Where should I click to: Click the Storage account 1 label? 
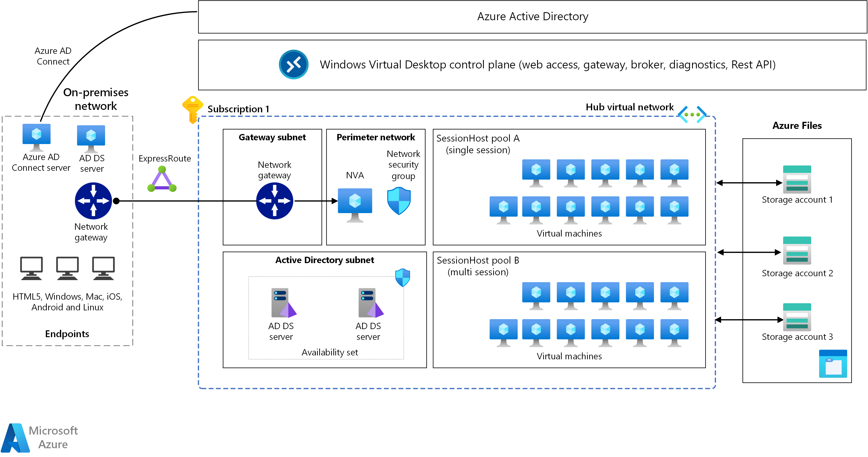pyautogui.click(x=797, y=200)
